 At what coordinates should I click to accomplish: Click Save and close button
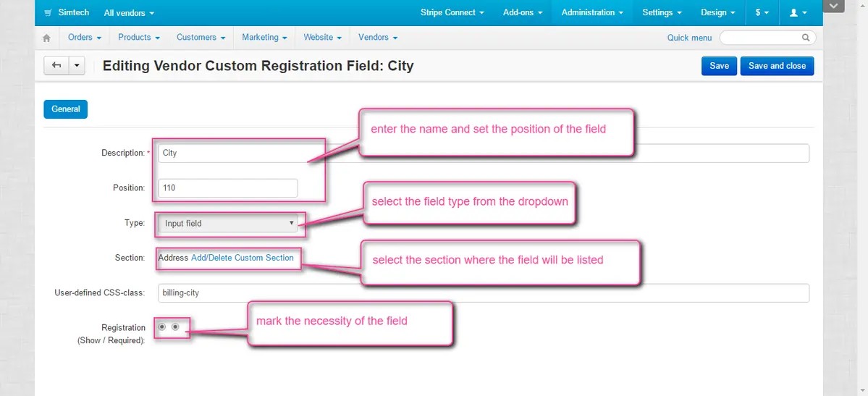[x=777, y=66]
